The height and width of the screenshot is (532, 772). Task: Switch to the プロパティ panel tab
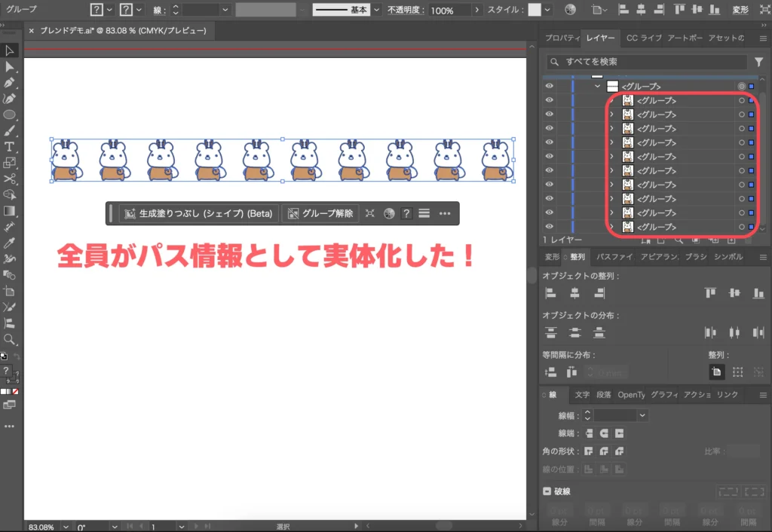pos(562,38)
